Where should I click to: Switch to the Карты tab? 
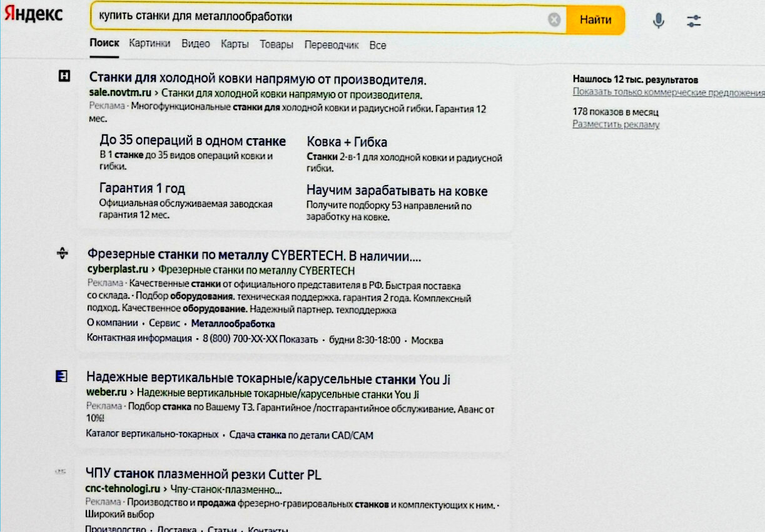click(235, 43)
